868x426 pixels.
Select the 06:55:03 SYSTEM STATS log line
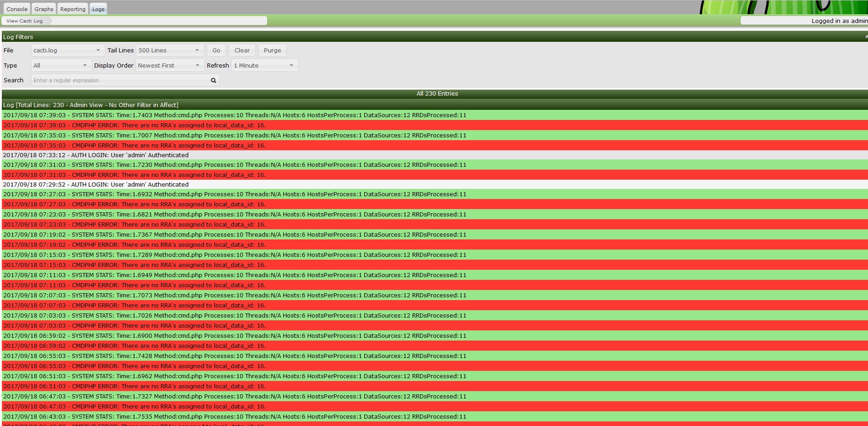pos(435,356)
